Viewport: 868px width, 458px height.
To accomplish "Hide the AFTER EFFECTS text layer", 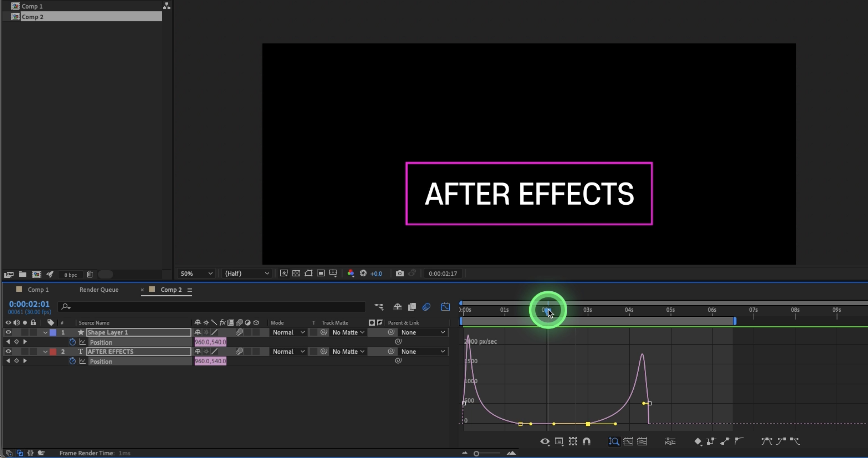I will pos(8,351).
